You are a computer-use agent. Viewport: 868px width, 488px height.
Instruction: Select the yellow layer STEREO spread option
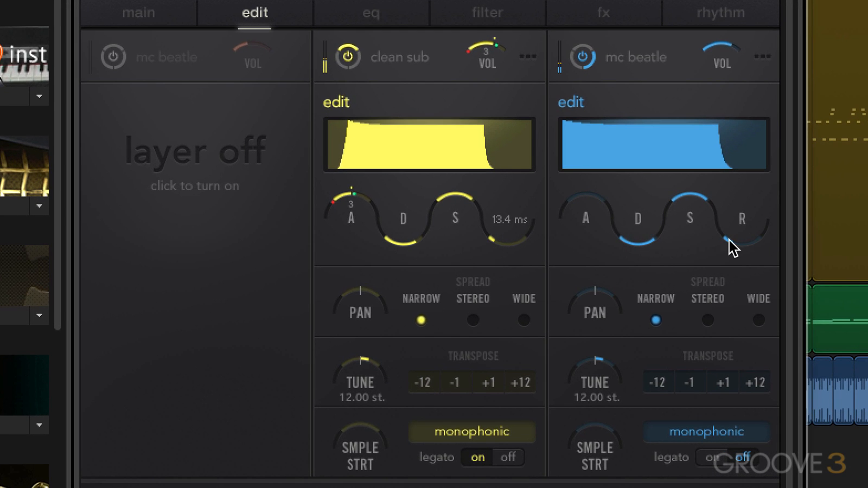point(473,320)
